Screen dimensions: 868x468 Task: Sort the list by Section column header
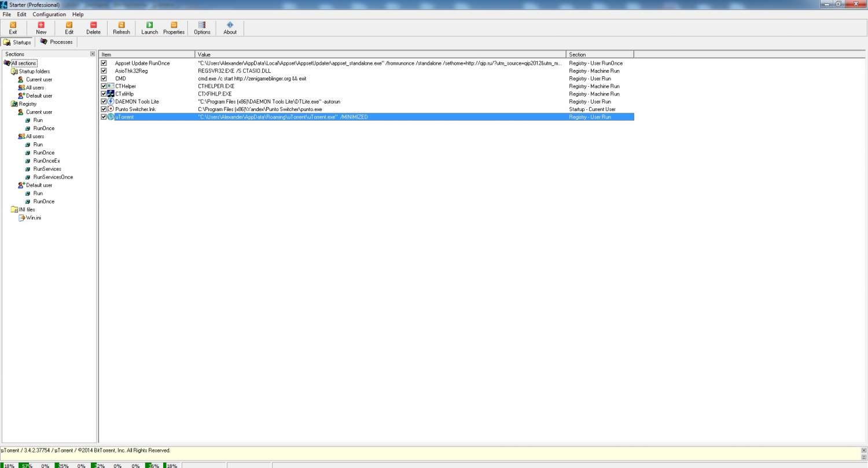click(600, 54)
